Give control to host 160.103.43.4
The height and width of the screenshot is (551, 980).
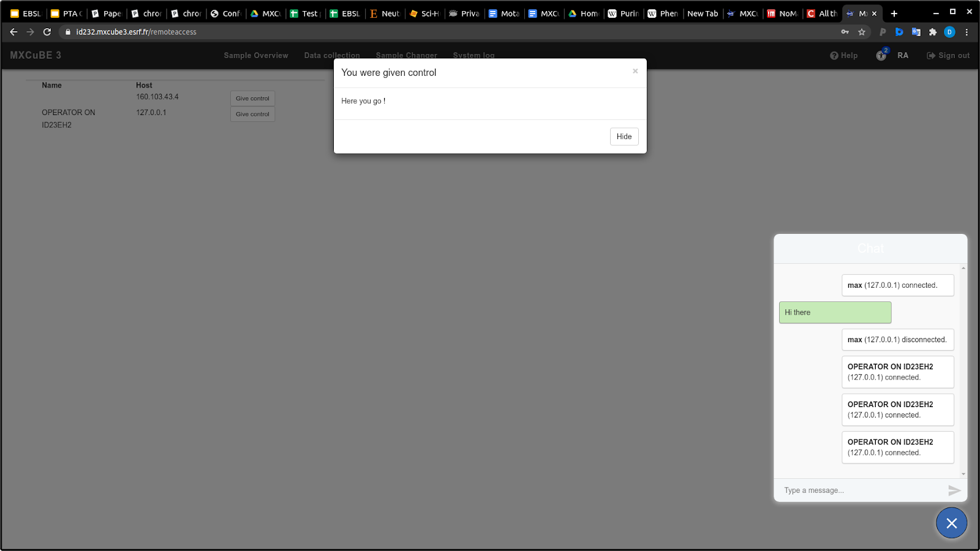(x=252, y=99)
